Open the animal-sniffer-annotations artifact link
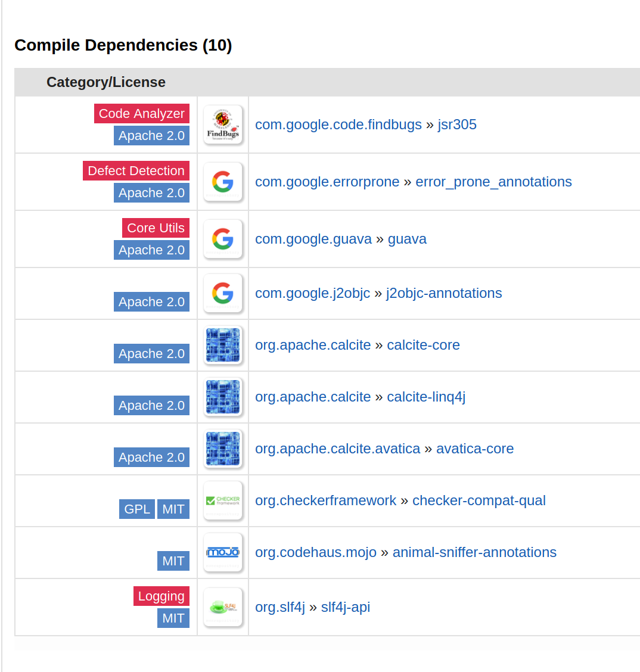Screen dimensions: 640x672 coord(474,553)
